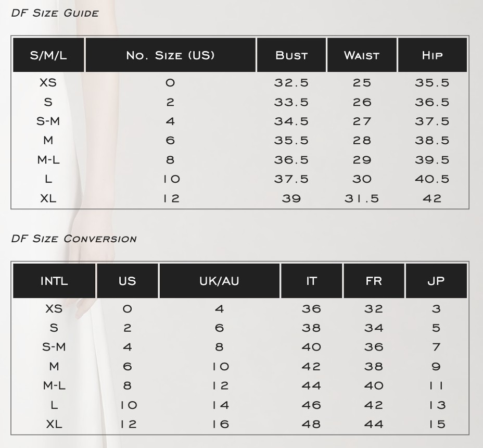Select the 31.5 waist measurement
Screen dimensions: 483x448
click(362, 198)
